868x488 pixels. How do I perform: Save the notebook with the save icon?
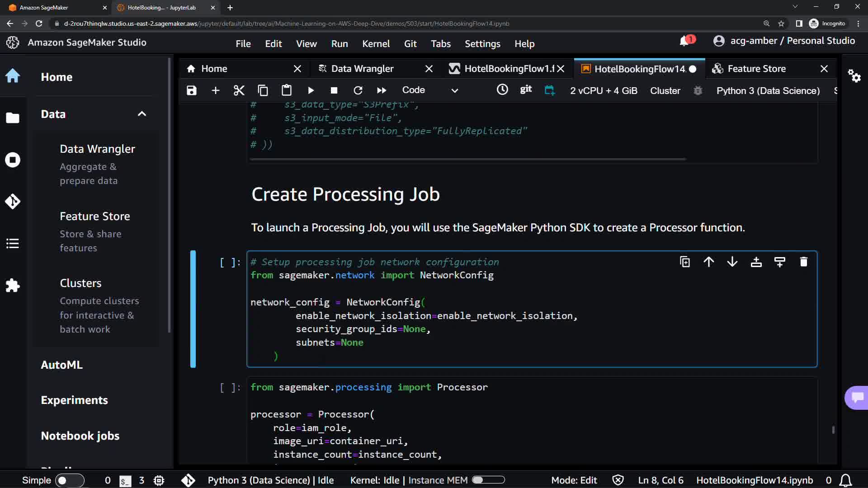(192, 90)
